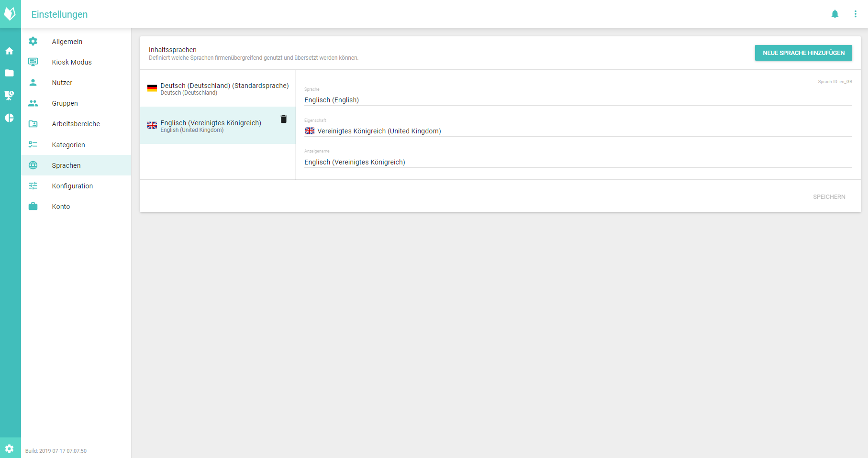Image resolution: width=868 pixels, height=458 pixels.
Task: Navigate to Konfiguration settings
Action: point(72,186)
